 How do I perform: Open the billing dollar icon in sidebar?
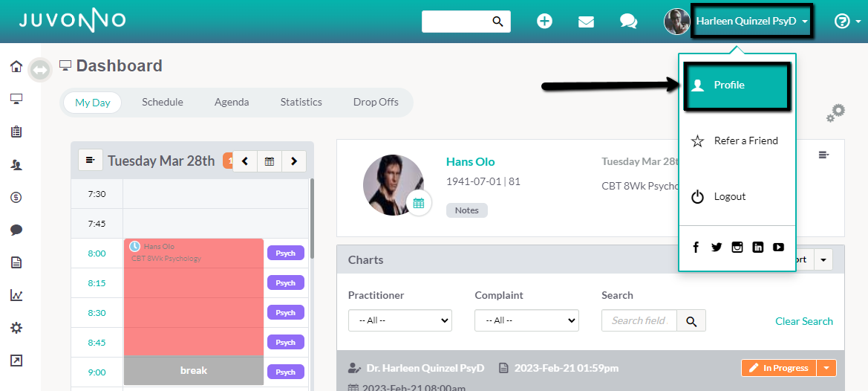(16, 197)
